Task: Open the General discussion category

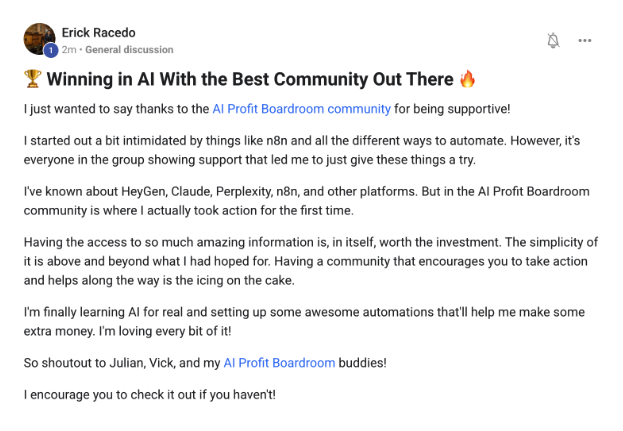Action: [129, 49]
